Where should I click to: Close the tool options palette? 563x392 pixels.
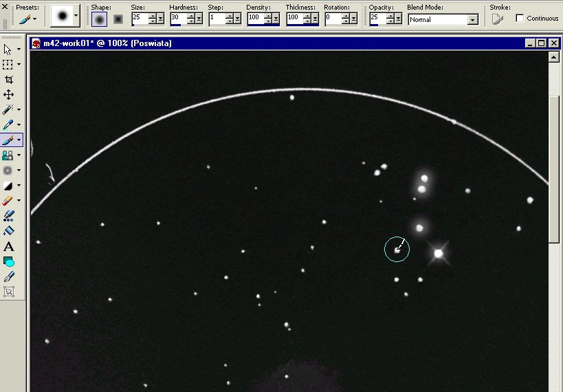tap(5, 6)
